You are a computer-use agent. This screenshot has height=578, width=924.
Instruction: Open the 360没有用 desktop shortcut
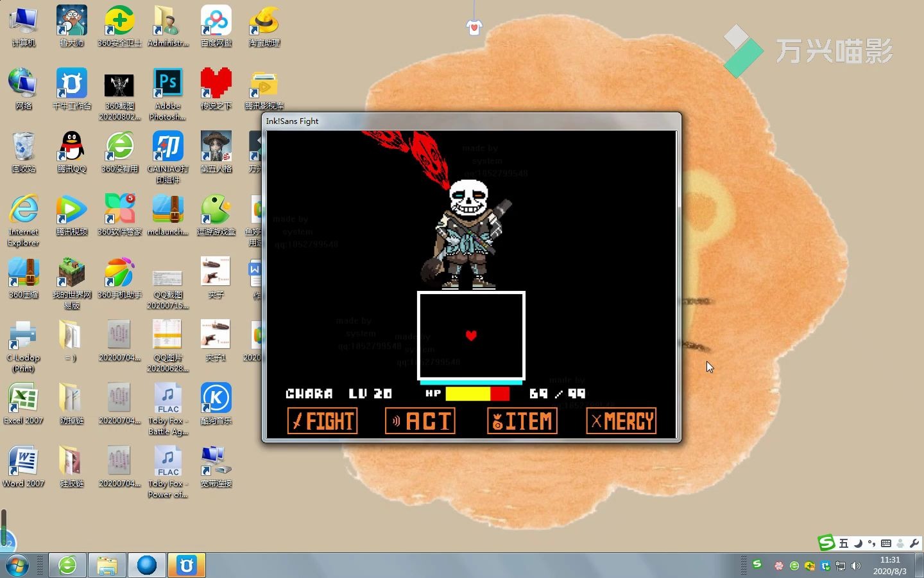coord(120,153)
